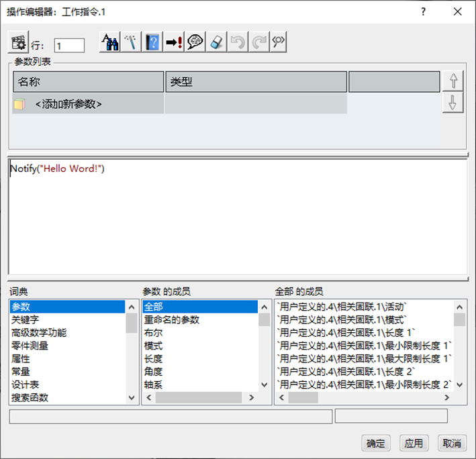Select 零件测量 in the dictionary

click(67, 346)
